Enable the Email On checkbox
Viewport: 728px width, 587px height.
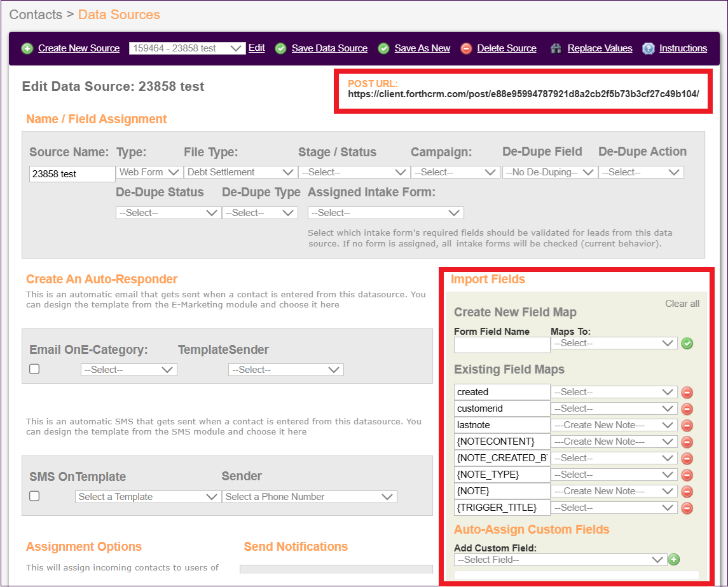pyautogui.click(x=34, y=369)
